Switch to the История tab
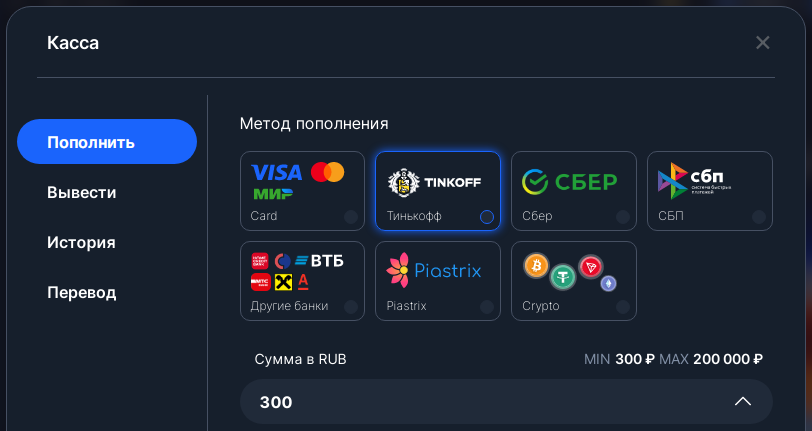The image size is (812, 431). pos(81,242)
